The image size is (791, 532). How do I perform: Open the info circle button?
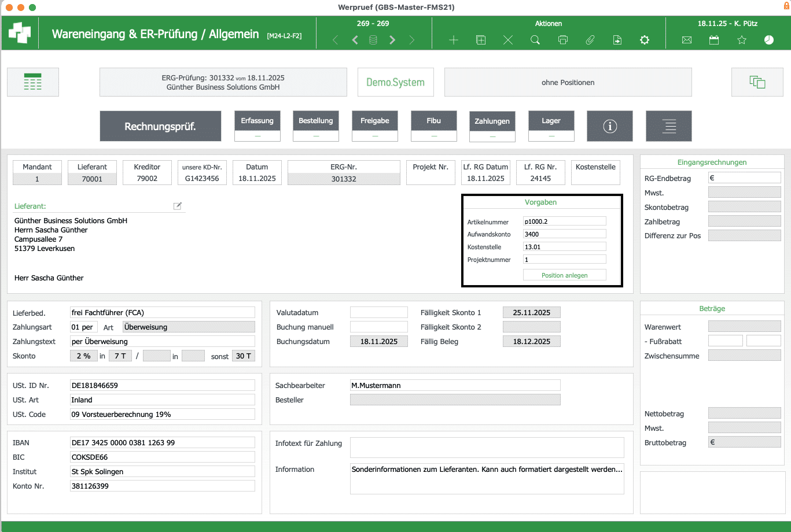coord(610,126)
